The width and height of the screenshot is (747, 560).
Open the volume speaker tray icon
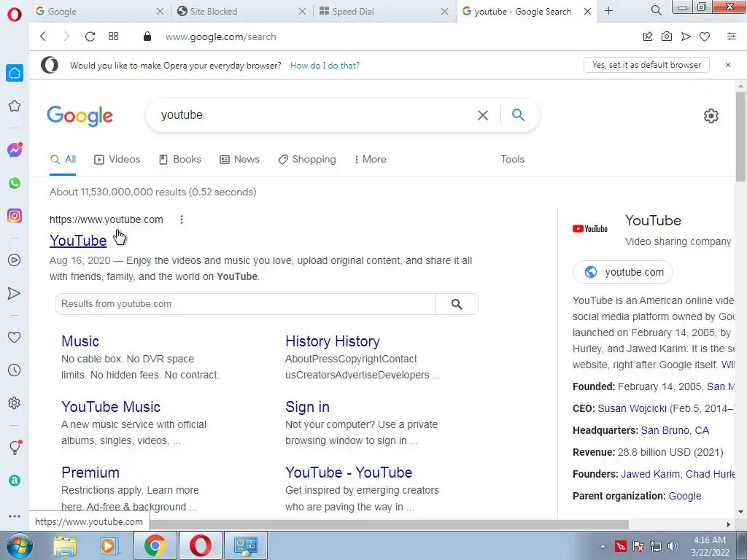click(x=673, y=546)
